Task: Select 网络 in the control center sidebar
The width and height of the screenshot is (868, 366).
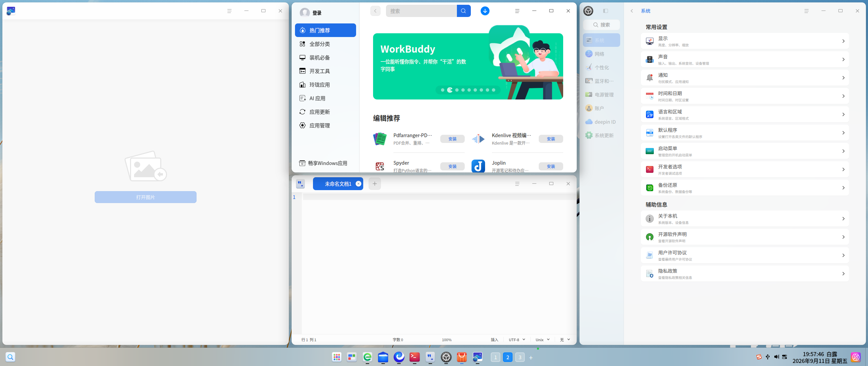Action: 601,54
